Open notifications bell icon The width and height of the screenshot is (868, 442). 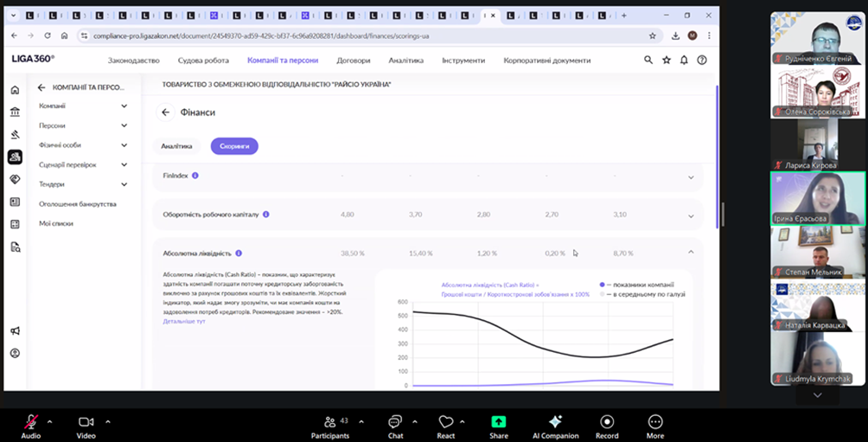point(684,61)
